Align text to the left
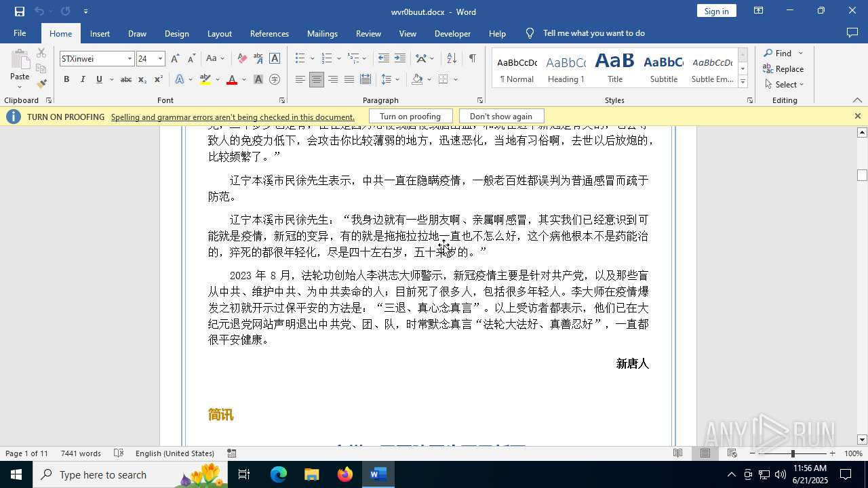This screenshot has width=868, height=488. point(300,79)
